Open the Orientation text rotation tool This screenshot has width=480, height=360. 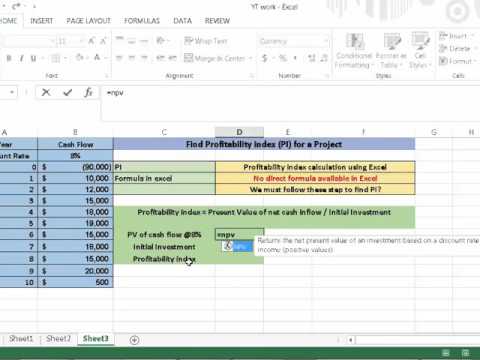161,41
